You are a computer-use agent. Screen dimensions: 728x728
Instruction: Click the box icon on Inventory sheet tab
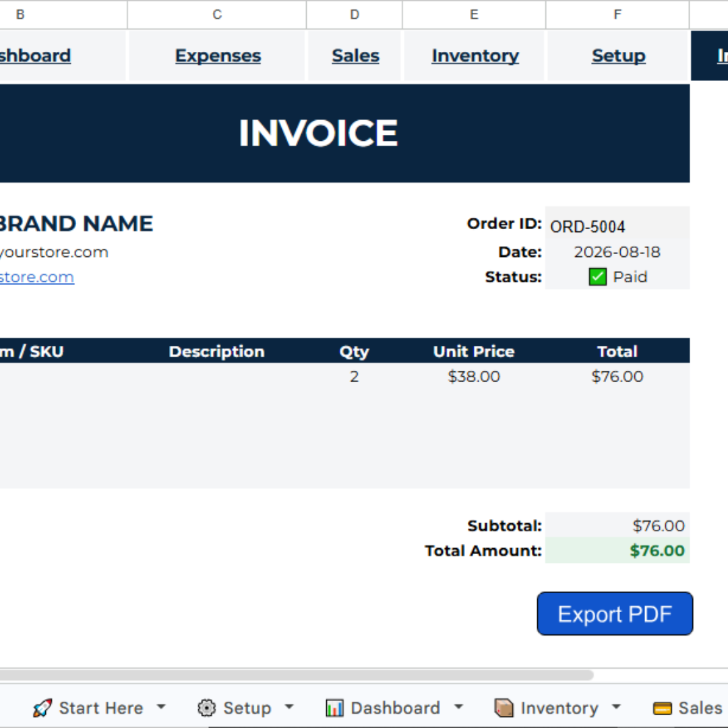click(504, 708)
